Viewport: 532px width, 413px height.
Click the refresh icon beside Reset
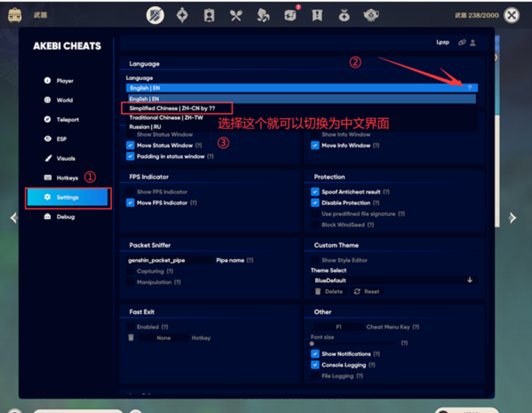[357, 291]
